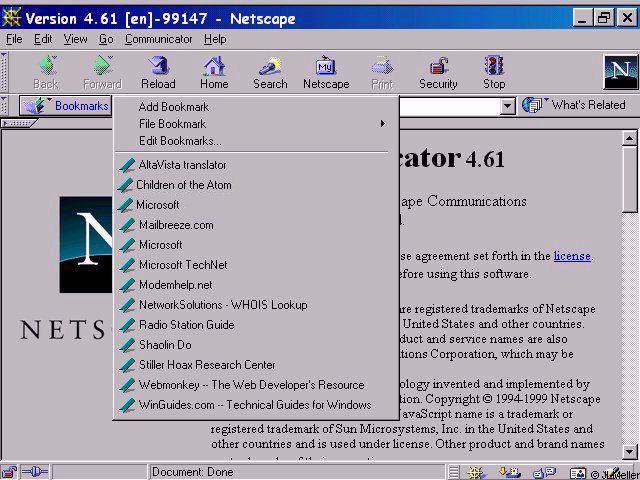The image size is (640, 480).
Task: Click the vertical scrollbar down arrow
Action: pyautogui.click(x=630, y=451)
